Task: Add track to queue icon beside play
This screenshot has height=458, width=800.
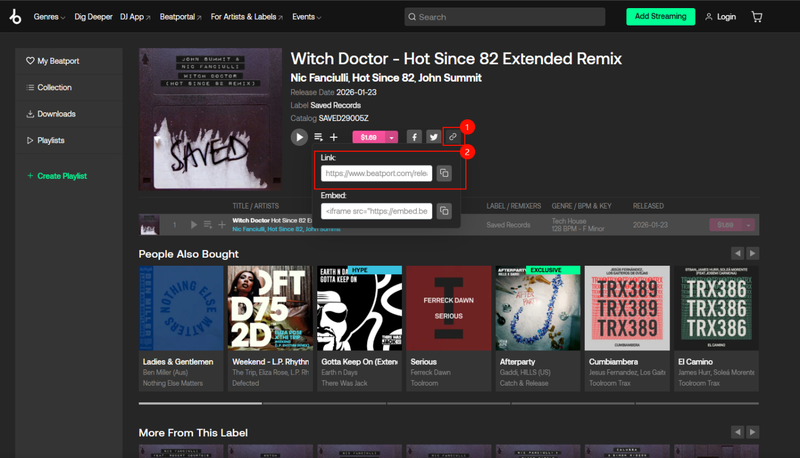Action: point(318,137)
